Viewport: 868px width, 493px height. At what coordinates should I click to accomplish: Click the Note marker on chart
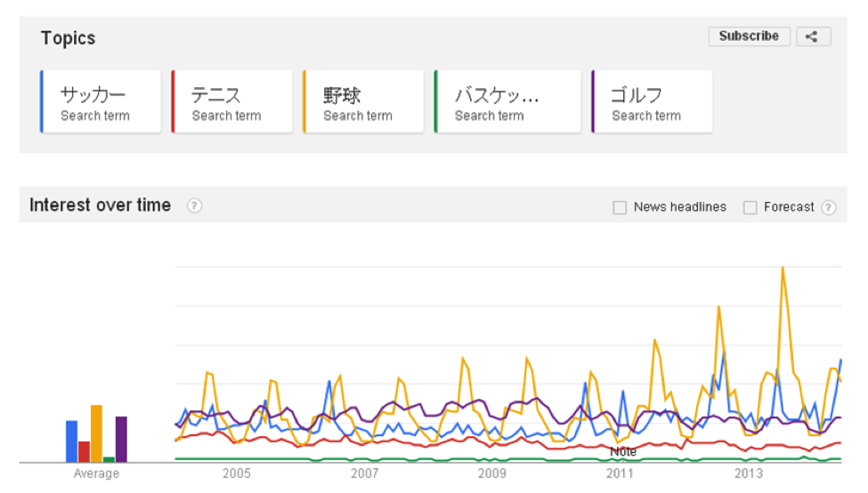[x=622, y=452]
